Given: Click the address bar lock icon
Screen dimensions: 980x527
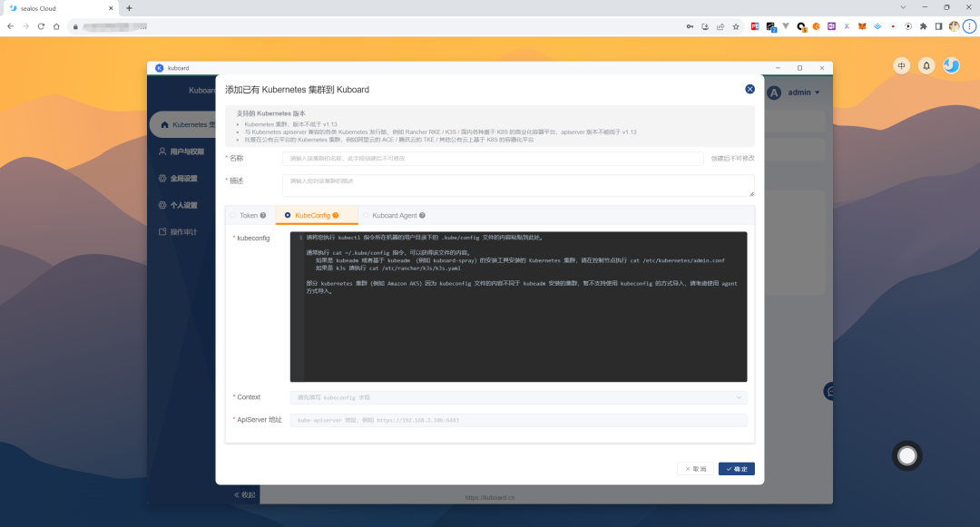Looking at the screenshot, I should click(75, 27).
